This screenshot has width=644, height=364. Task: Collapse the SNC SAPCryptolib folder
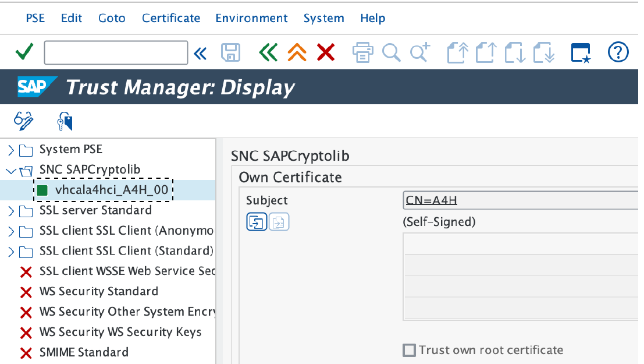coord(11,171)
